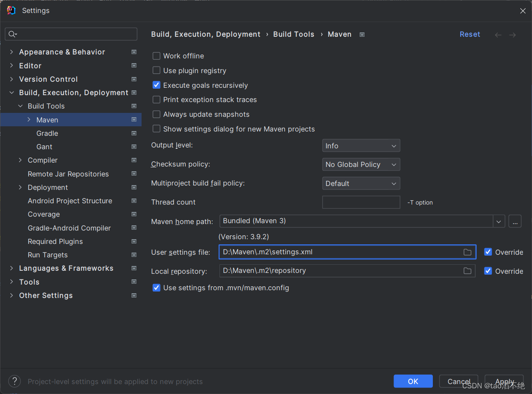Uncheck Override for User settings file
The height and width of the screenshot is (394, 532).
pyautogui.click(x=488, y=252)
